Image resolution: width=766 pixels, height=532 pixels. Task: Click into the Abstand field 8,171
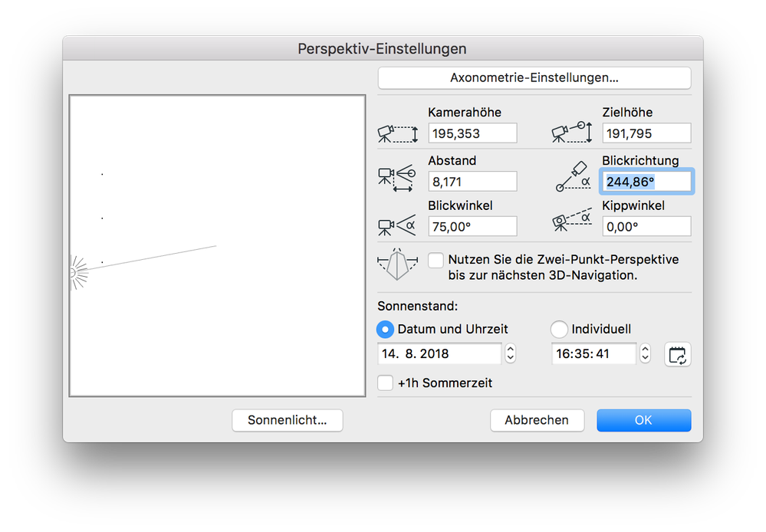point(472,182)
